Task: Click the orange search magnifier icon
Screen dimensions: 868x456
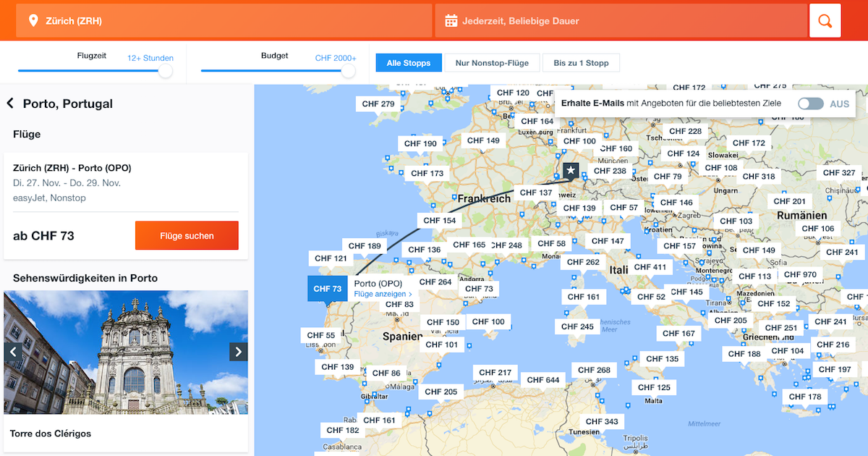Action: tap(825, 21)
